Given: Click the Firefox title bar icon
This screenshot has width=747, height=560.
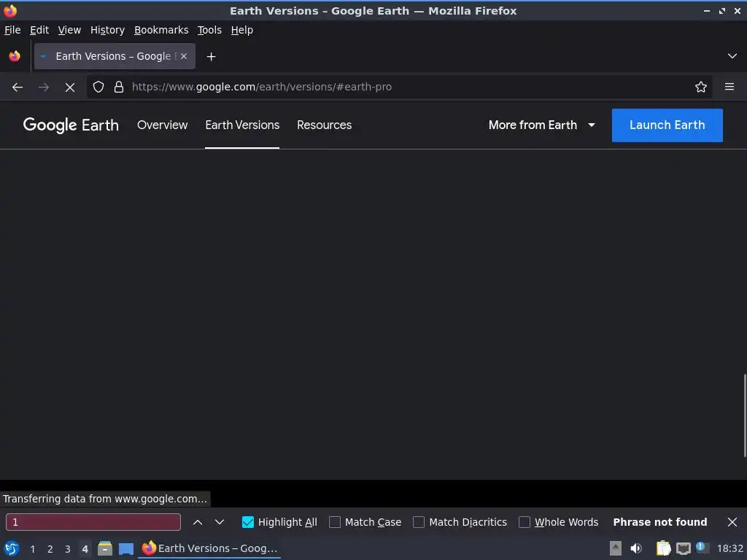Looking at the screenshot, I should point(10,10).
